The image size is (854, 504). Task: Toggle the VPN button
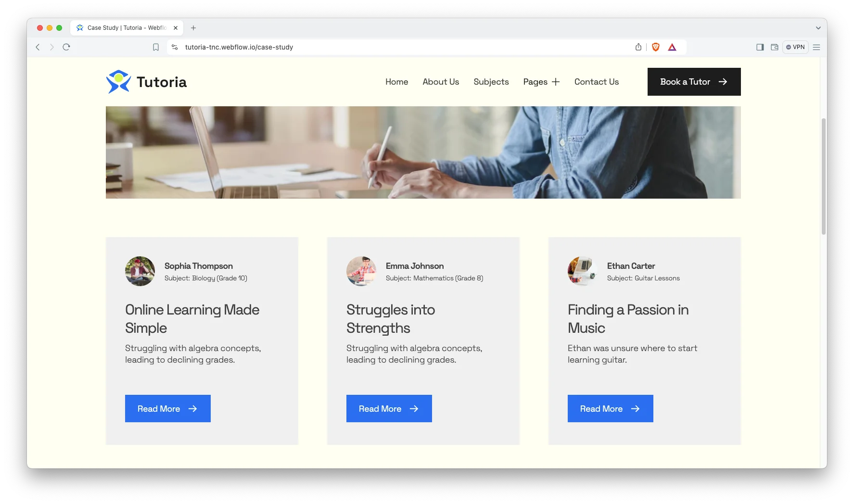(795, 47)
